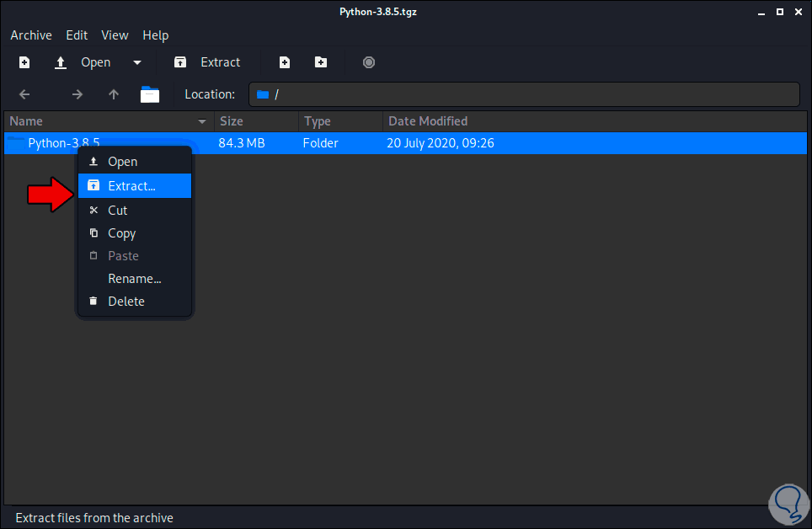
Task: Click the new archive toolbar icon
Action: (24, 62)
